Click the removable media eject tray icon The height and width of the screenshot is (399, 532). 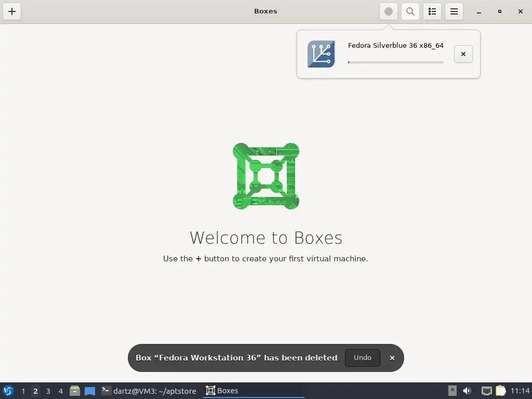coord(453,391)
